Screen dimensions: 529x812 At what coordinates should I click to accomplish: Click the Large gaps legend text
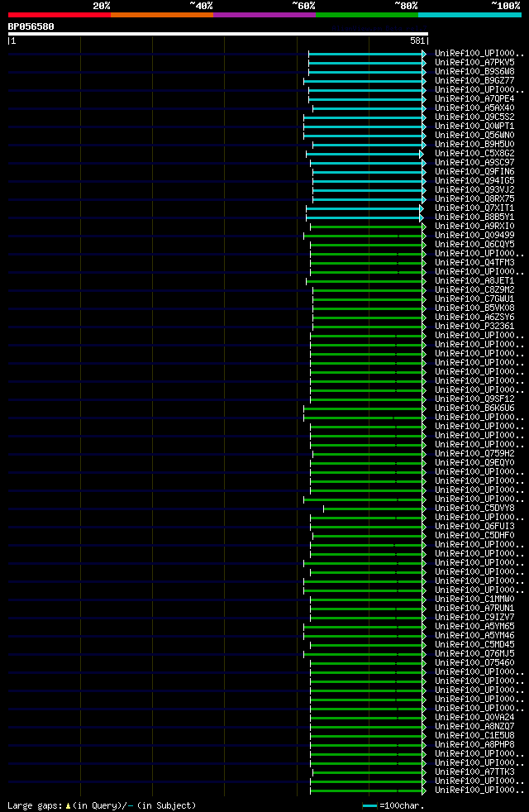tap(102, 805)
